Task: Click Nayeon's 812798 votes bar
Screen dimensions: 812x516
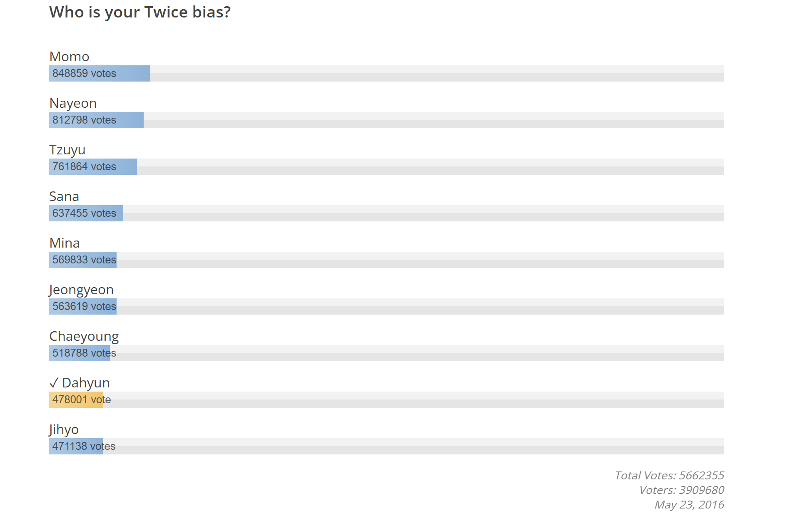Action: click(x=96, y=120)
